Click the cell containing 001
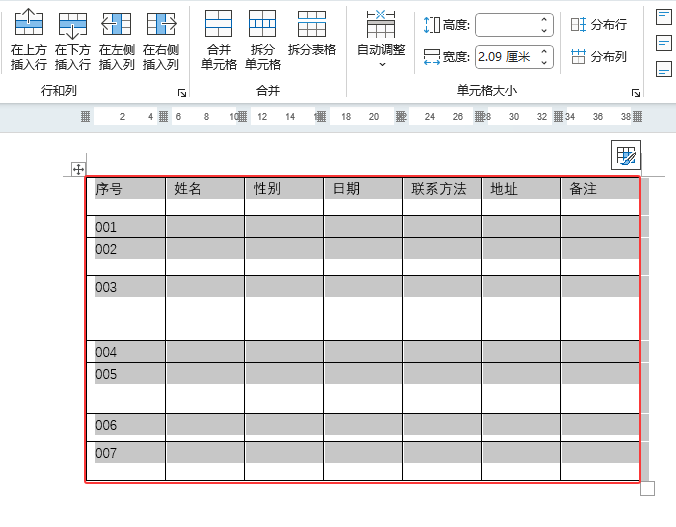The height and width of the screenshot is (527, 676). pos(126,227)
